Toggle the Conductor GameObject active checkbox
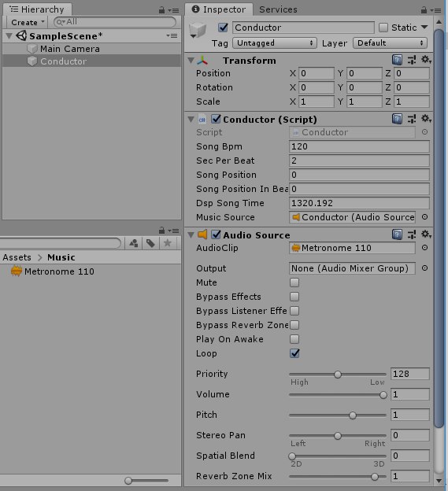 click(x=223, y=28)
